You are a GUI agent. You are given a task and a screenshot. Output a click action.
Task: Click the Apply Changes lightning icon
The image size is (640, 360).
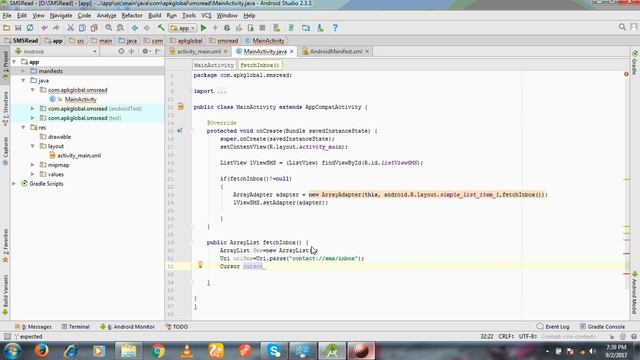pos(215,28)
